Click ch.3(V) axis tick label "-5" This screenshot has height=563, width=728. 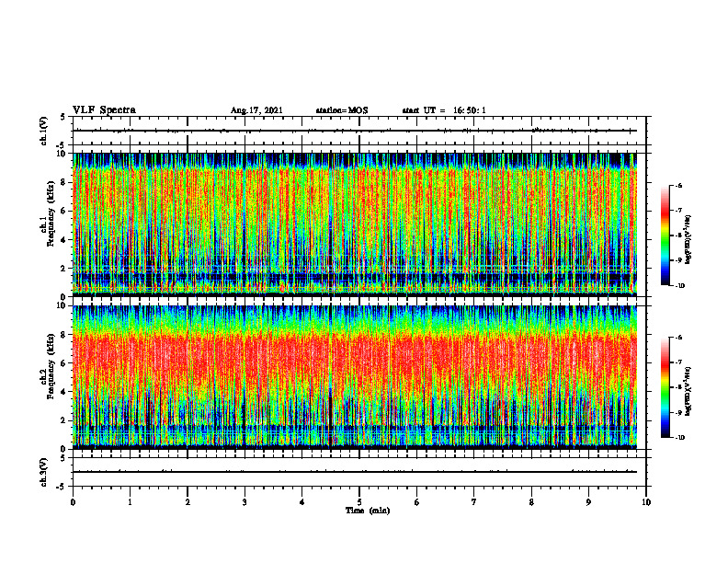pyautogui.click(x=62, y=486)
